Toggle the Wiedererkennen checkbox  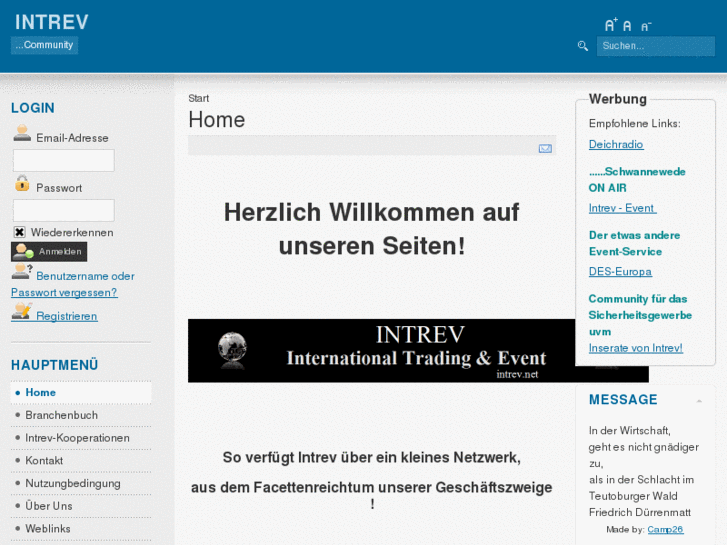pyautogui.click(x=19, y=232)
